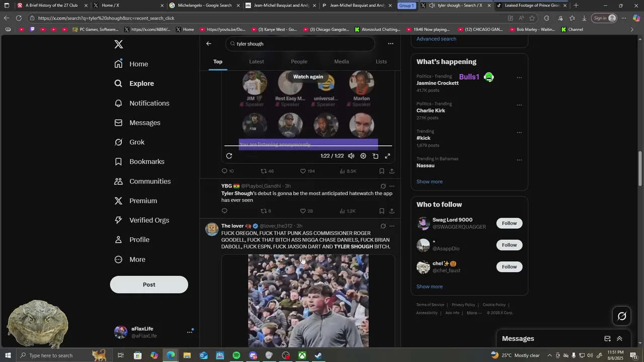Like the YBG post with 28 likes
The height and width of the screenshot is (362, 644).
click(x=306, y=211)
